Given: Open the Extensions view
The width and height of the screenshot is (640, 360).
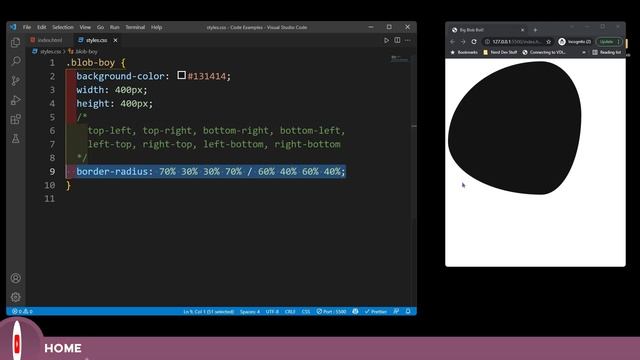Looking at the screenshot, I should (16, 119).
